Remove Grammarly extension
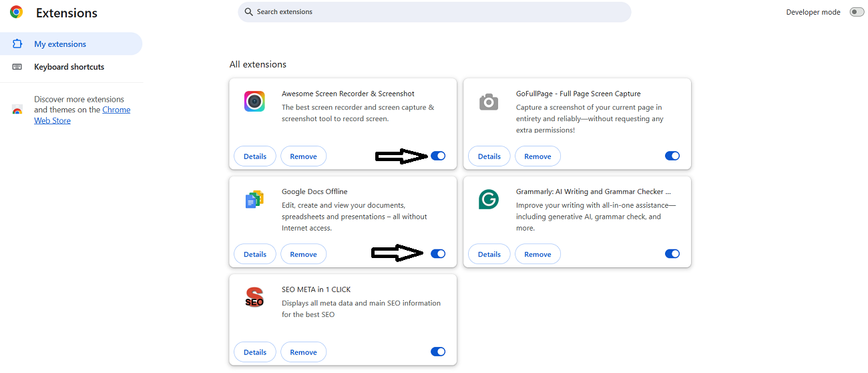Screen dimensions: 868x373 537,254
